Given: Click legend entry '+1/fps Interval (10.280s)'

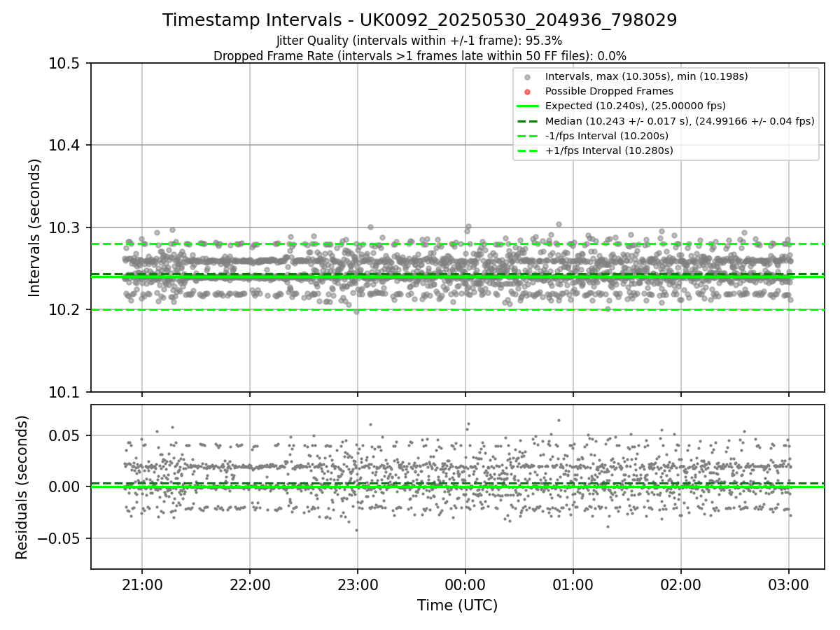Looking at the screenshot, I should pyautogui.click(x=608, y=150).
